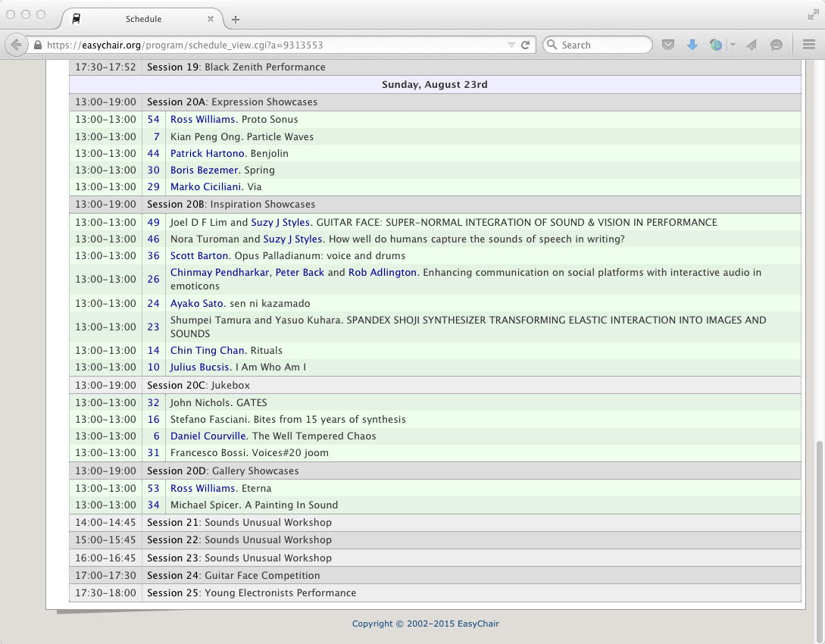Open Daniel Courville author link
This screenshot has width=825, height=644.
click(x=208, y=436)
